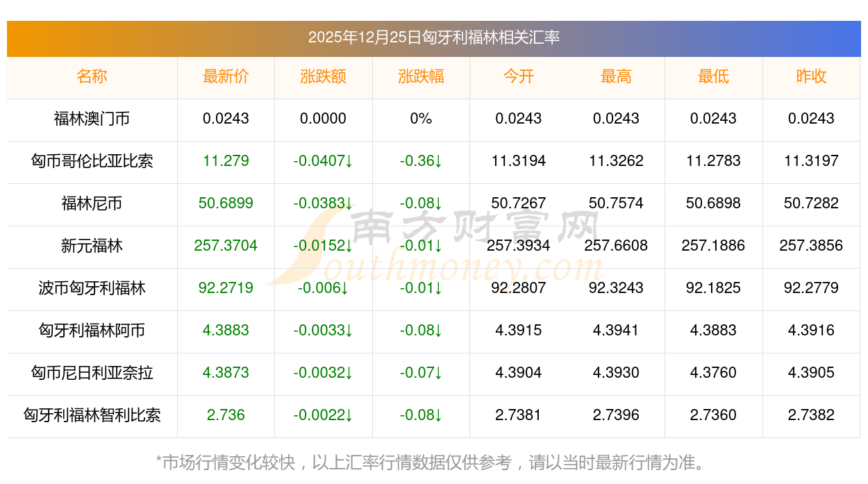Viewport: 868px width, 484px height.
Task: Select latest price 257.3704
Action: 226,246
